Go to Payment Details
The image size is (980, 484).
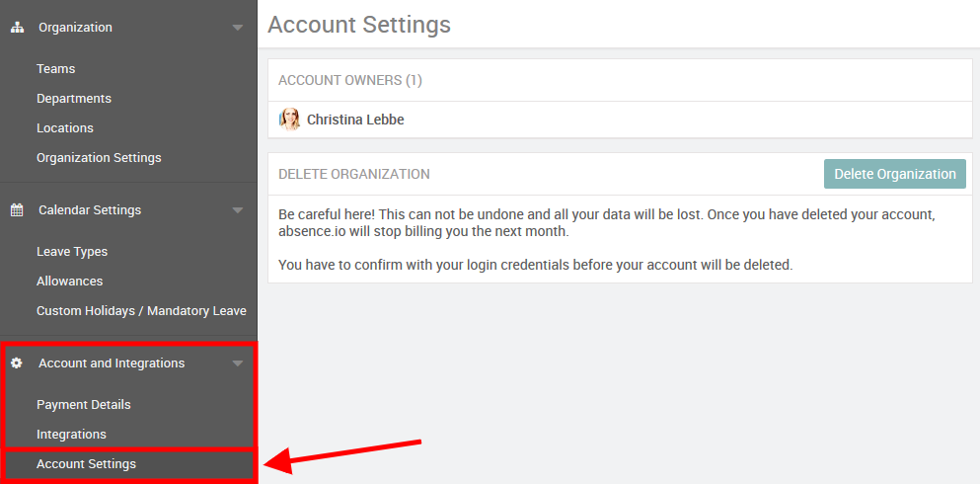coord(84,405)
